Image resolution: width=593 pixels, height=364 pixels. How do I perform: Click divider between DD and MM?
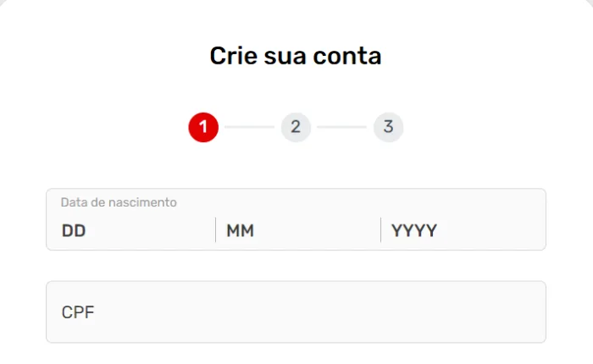coord(215,229)
